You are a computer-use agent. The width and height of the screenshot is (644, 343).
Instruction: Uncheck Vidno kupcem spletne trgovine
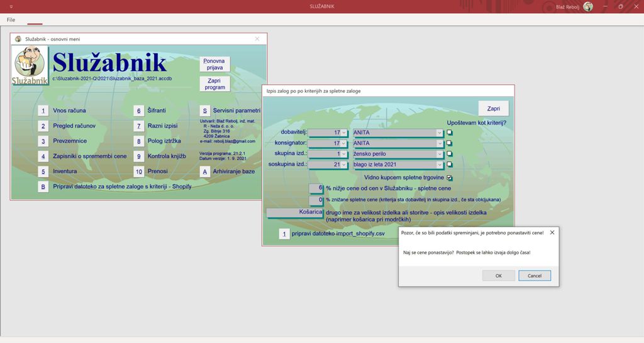tap(450, 178)
